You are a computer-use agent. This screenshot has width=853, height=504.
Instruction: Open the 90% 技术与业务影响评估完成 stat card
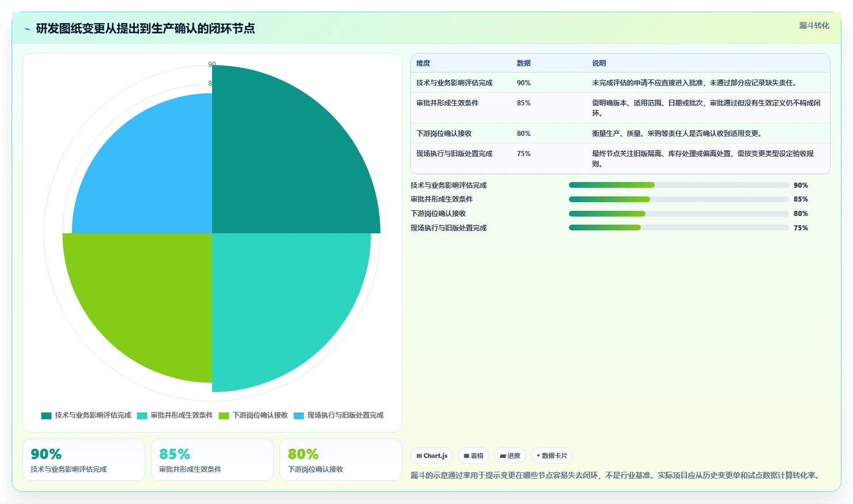click(x=84, y=460)
